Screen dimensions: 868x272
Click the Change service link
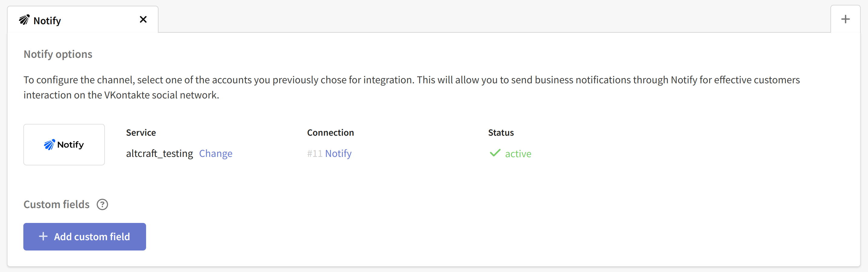216,154
